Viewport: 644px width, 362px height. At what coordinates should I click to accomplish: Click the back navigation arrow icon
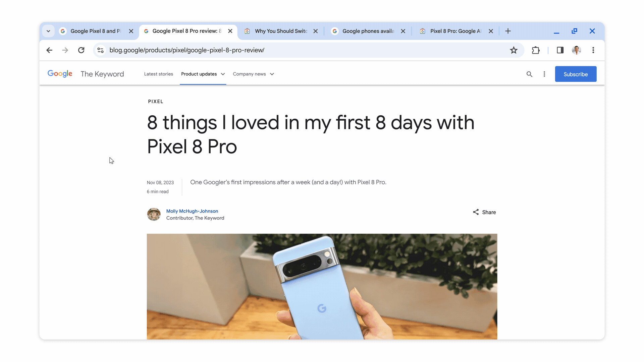(x=49, y=50)
